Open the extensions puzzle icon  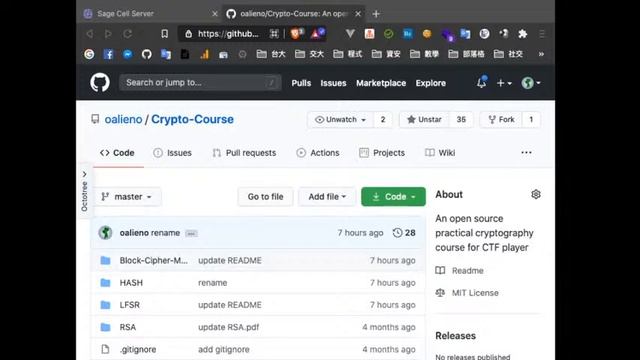tap(522, 34)
